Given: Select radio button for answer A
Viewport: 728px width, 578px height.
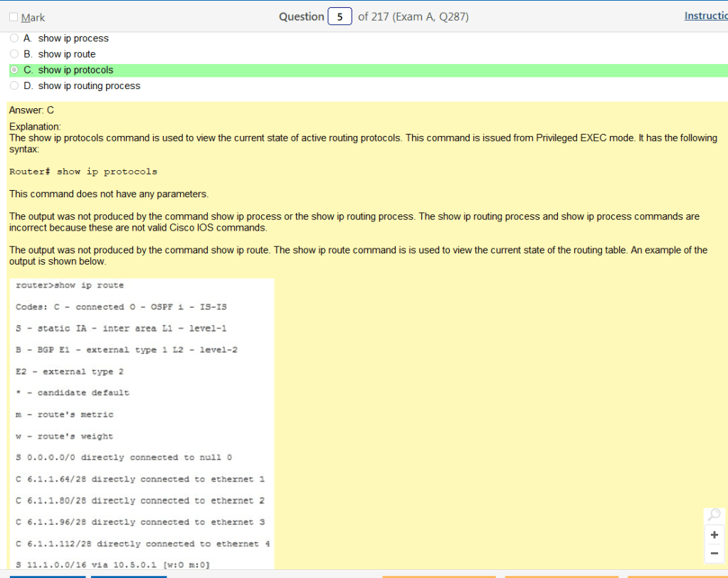Looking at the screenshot, I should [14, 38].
